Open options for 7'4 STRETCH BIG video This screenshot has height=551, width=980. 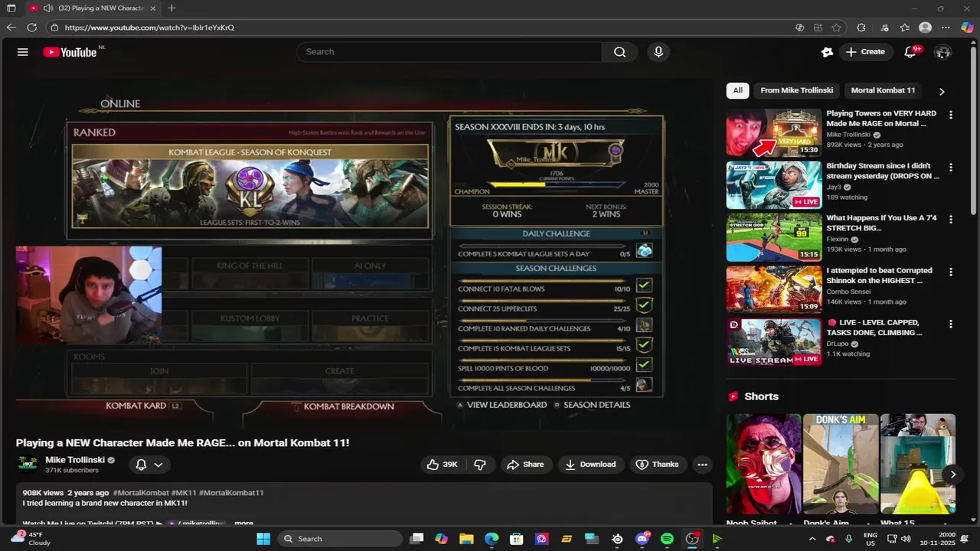coord(951,219)
